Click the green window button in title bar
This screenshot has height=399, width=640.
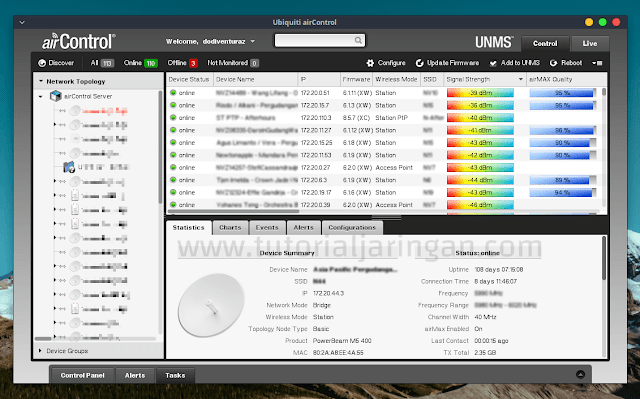coord(602,22)
